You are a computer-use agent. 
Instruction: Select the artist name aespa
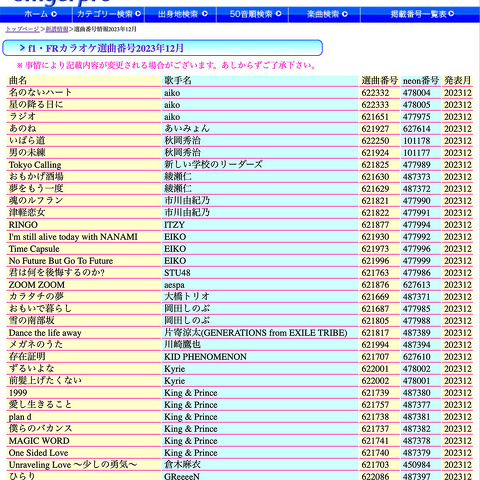[x=174, y=285]
